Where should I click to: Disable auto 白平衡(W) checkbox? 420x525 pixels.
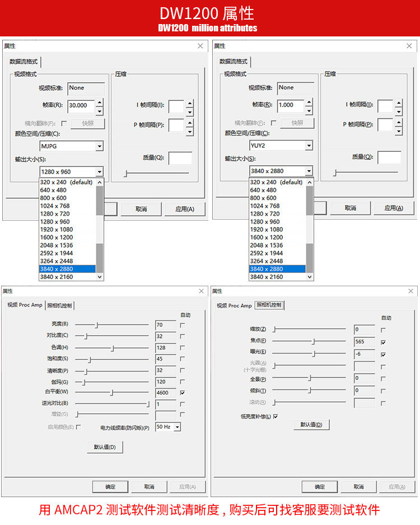click(183, 393)
